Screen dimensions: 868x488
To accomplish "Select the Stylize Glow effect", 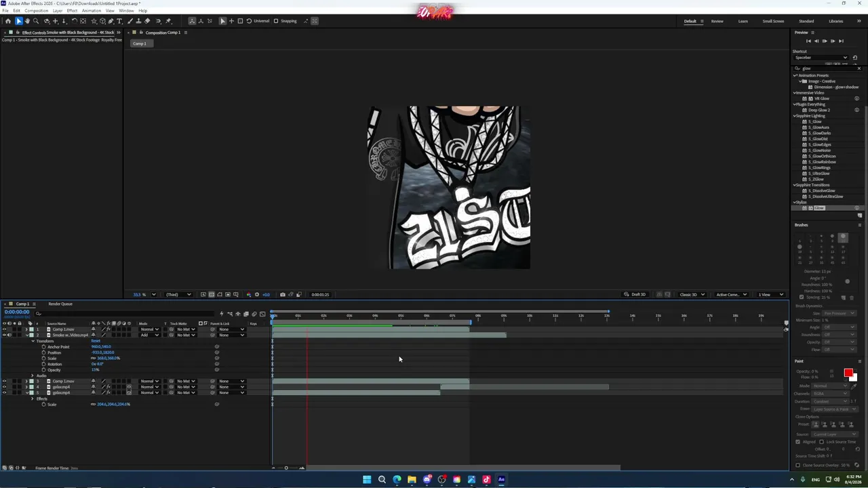I will click(819, 208).
